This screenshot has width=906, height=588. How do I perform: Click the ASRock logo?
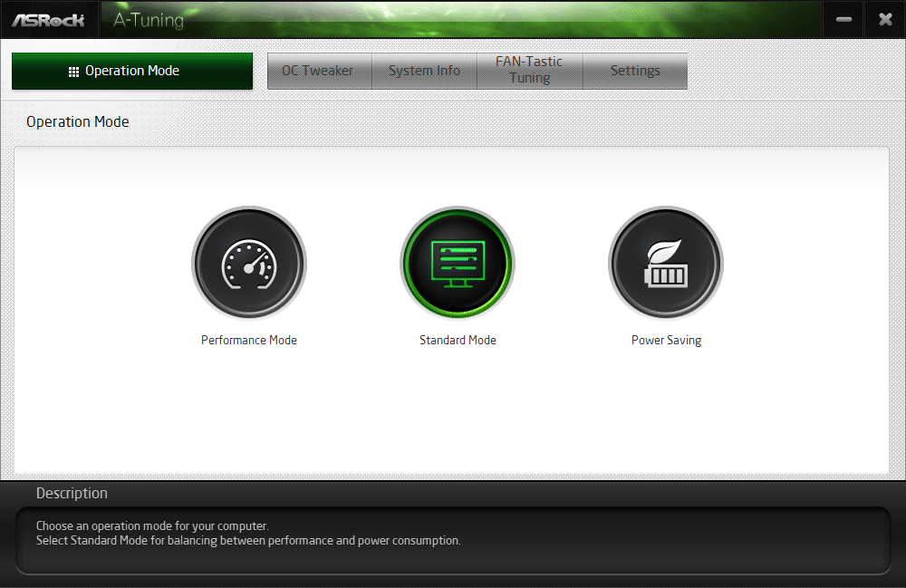[49, 20]
